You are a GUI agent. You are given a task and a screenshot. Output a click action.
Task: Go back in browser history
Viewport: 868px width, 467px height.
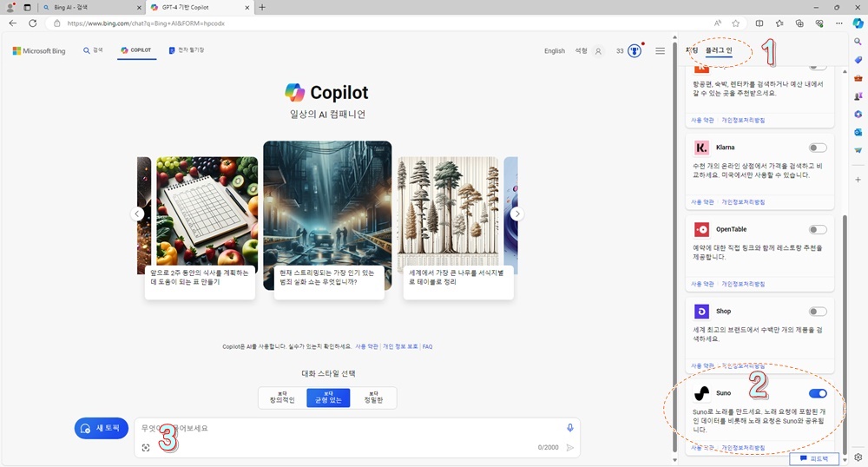click(x=13, y=23)
